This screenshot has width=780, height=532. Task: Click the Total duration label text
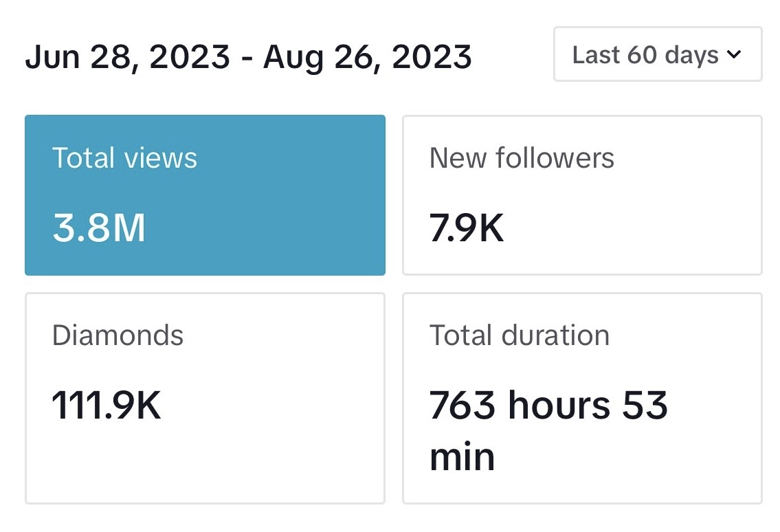pos(520,335)
